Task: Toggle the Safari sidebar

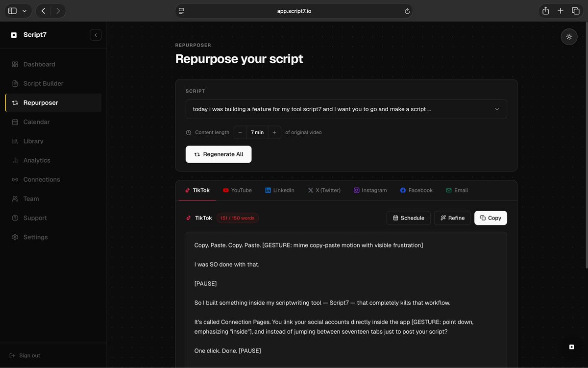Action: tap(12, 11)
